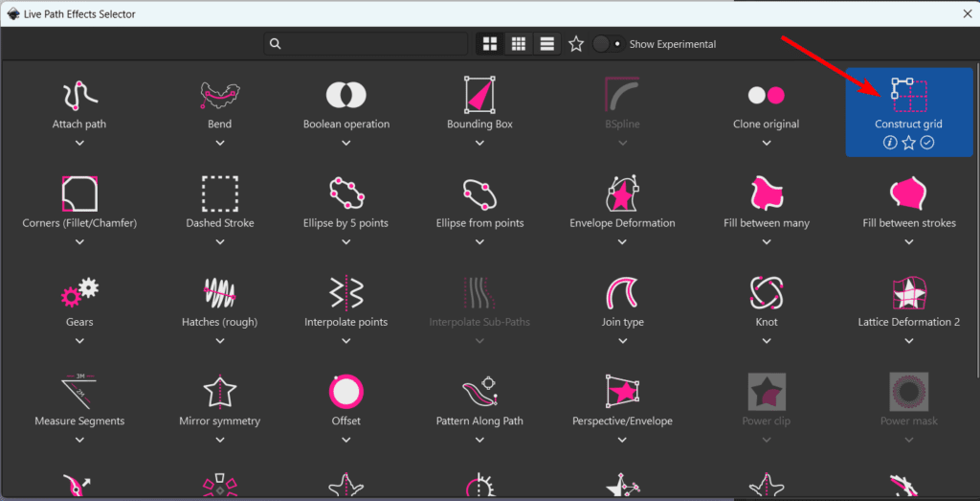Click the Pattern Along Path label
Viewport: 980px width, 501px height.
click(479, 421)
